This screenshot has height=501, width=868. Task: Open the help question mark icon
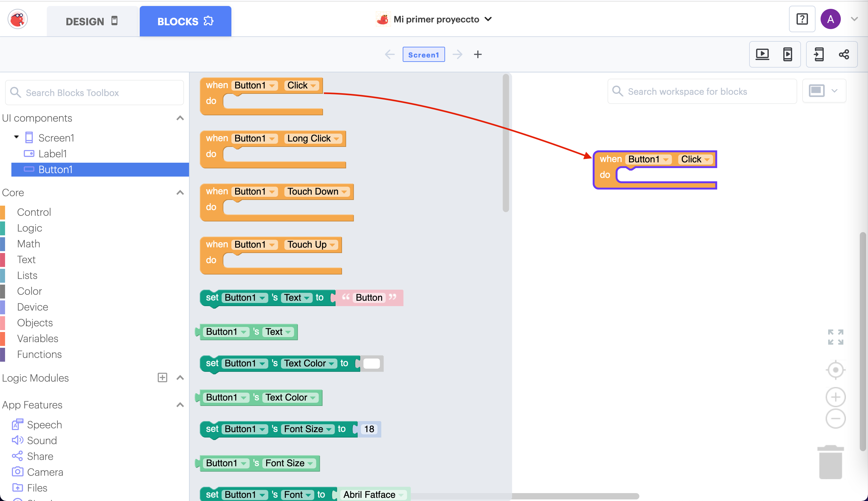(x=802, y=19)
